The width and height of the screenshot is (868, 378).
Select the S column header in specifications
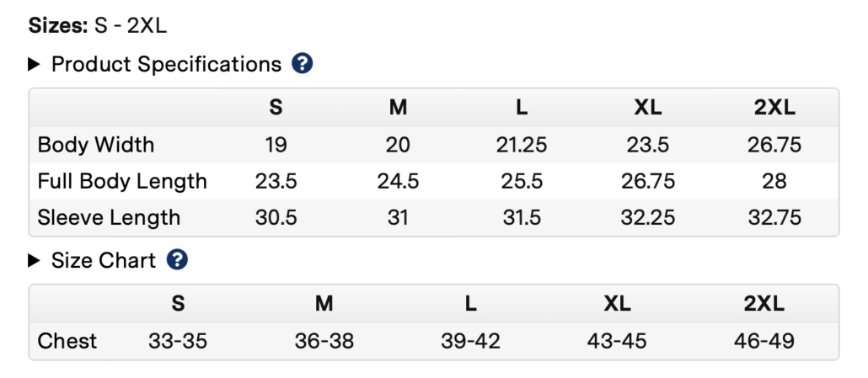click(276, 108)
